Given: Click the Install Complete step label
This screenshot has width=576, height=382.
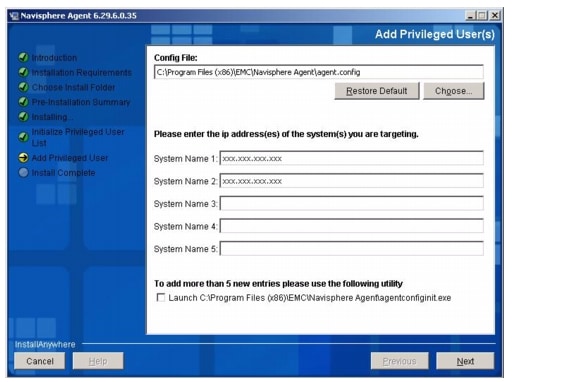Looking at the screenshot, I should click(x=63, y=173).
